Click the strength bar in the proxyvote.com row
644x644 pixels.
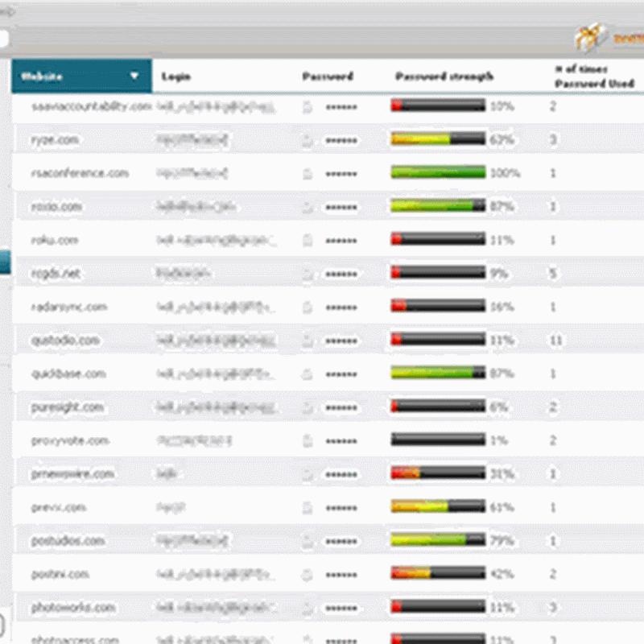coord(438,440)
